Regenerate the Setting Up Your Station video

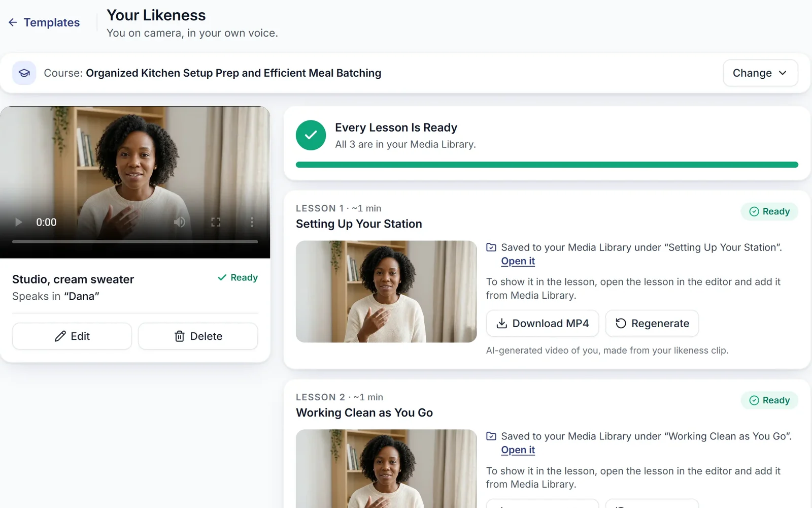coord(652,324)
